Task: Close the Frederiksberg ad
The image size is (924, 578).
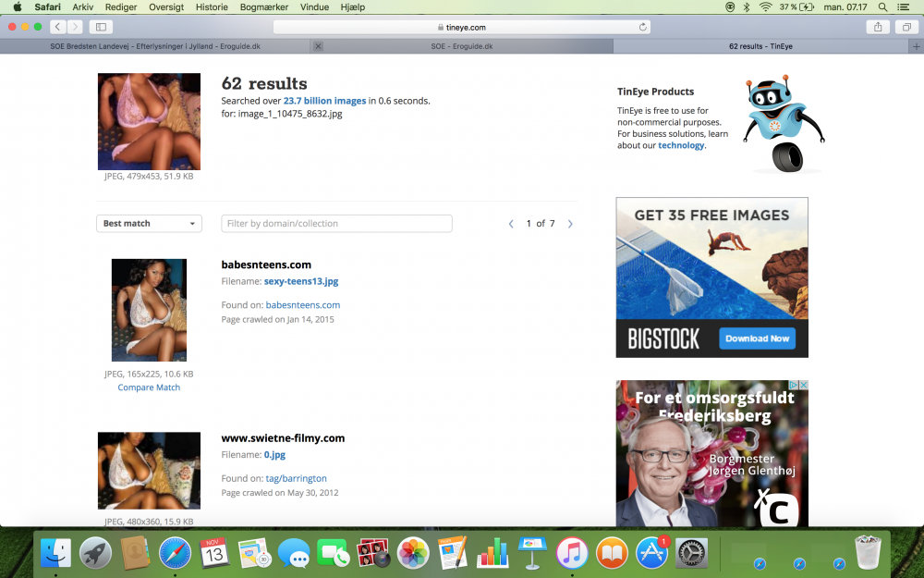Action: coord(803,385)
